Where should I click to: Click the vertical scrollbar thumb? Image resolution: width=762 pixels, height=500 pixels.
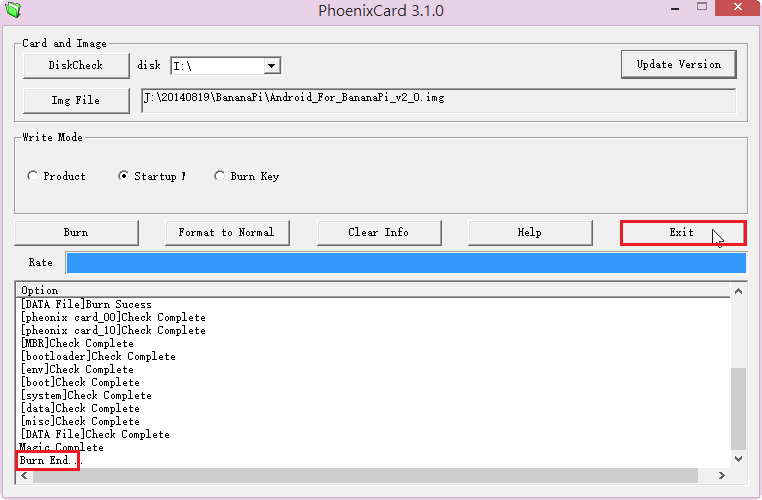[738, 409]
